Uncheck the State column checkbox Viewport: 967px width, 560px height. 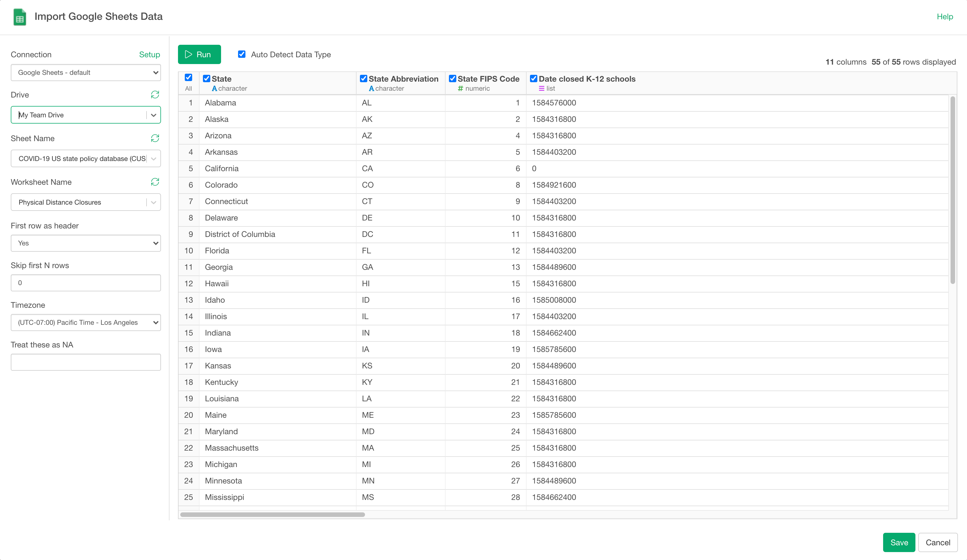pyautogui.click(x=206, y=79)
